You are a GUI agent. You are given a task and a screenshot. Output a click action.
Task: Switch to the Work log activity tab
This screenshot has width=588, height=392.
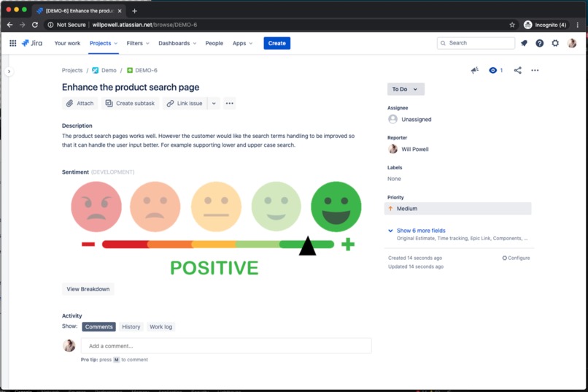click(161, 327)
